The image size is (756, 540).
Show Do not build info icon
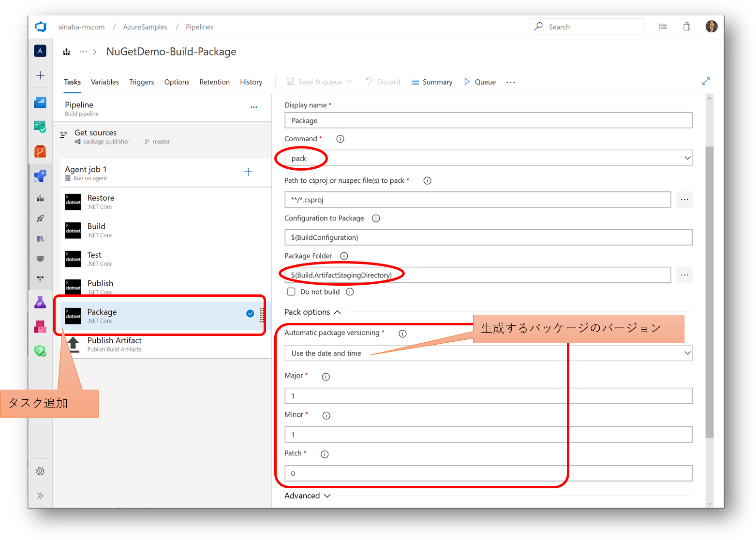click(350, 292)
